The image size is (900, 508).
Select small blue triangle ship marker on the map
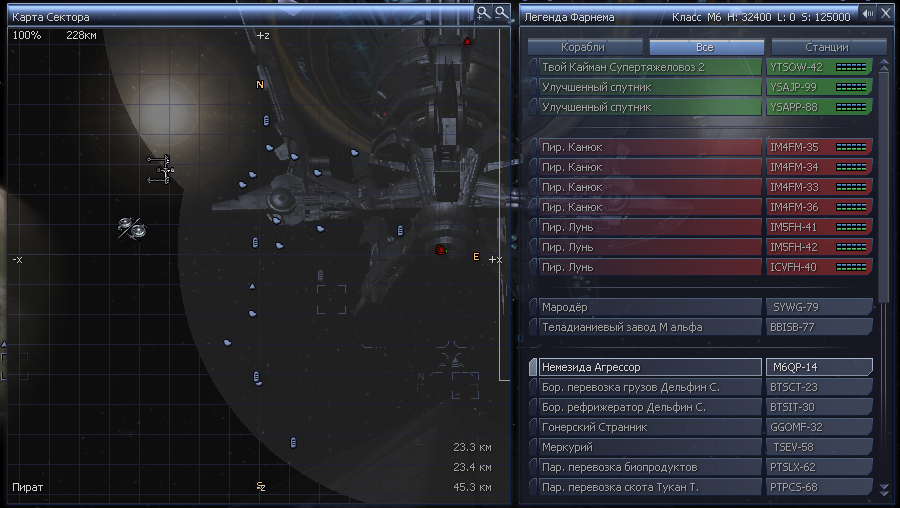(x=252, y=286)
